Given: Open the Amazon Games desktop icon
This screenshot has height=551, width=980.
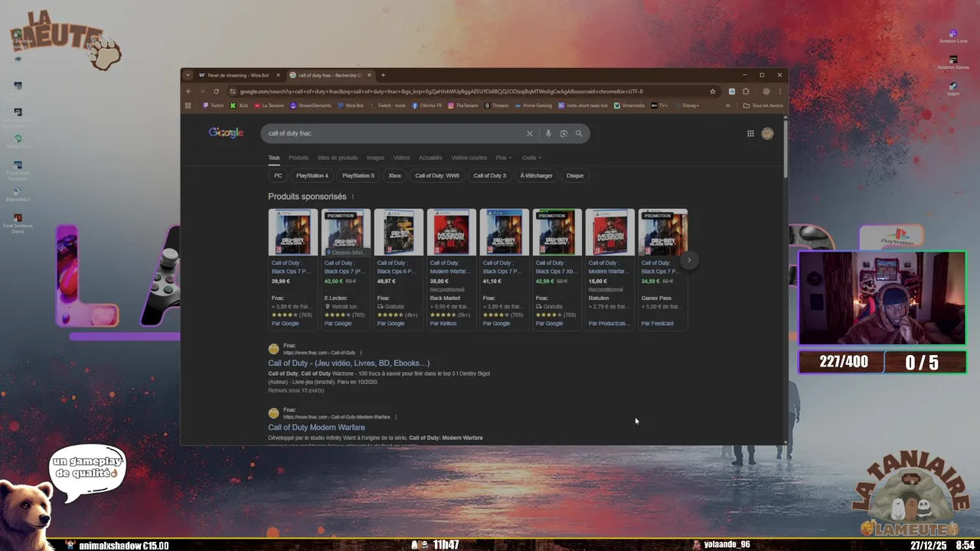Looking at the screenshot, I should [x=953, y=62].
